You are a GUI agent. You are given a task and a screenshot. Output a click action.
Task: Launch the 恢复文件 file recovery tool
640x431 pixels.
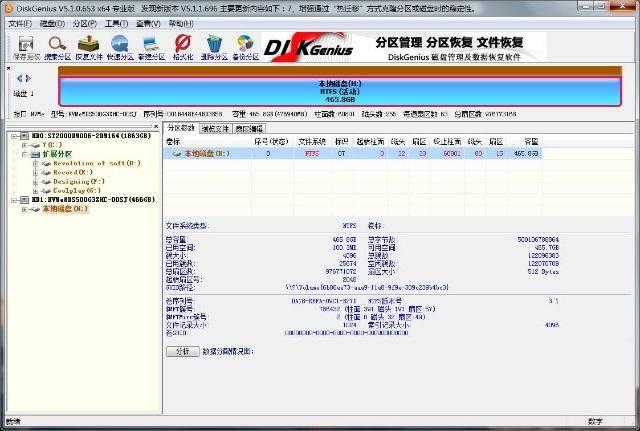point(89,44)
